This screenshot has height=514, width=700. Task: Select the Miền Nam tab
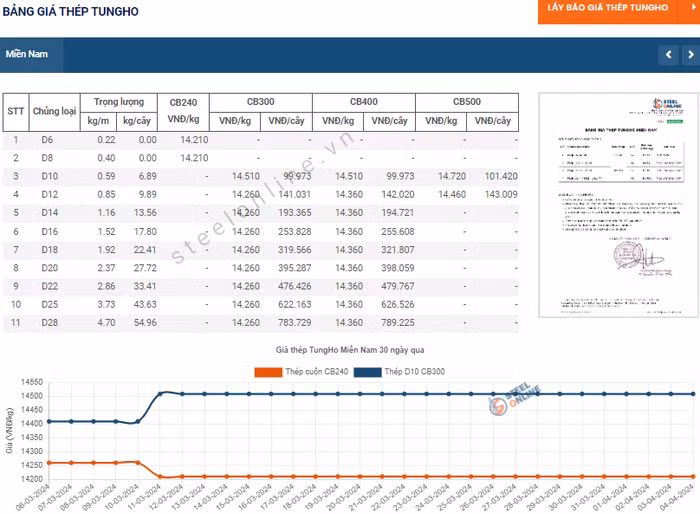click(x=31, y=54)
